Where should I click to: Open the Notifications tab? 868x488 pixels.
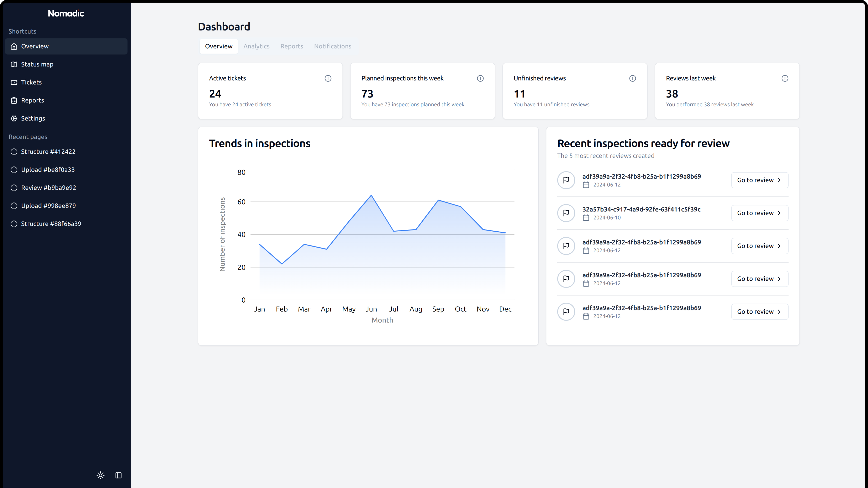(x=333, y=46)
